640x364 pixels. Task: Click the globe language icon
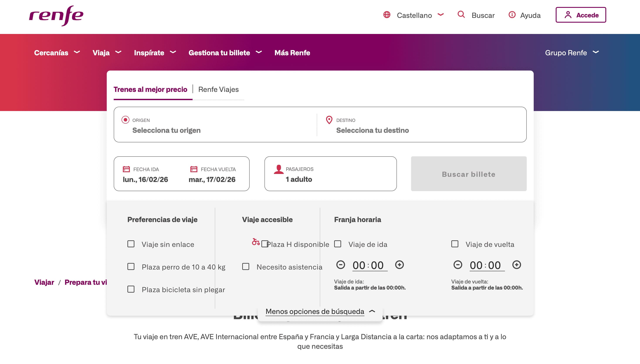click(x=387, y=15)
